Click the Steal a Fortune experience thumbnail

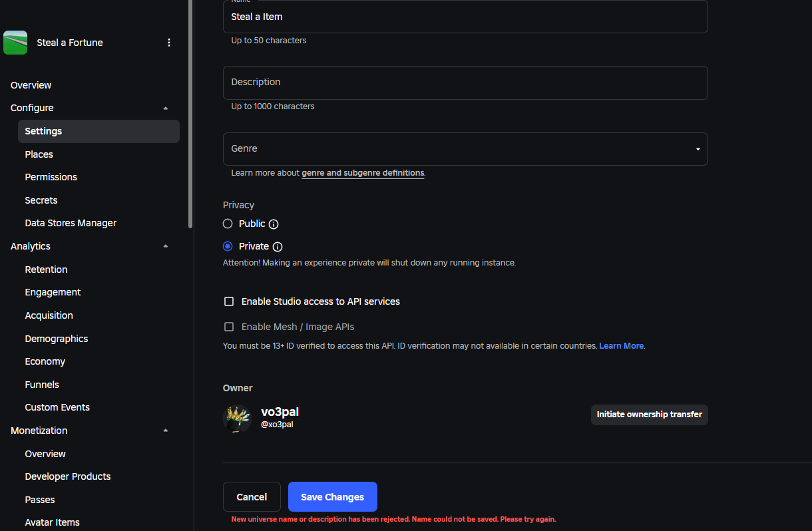15,43
